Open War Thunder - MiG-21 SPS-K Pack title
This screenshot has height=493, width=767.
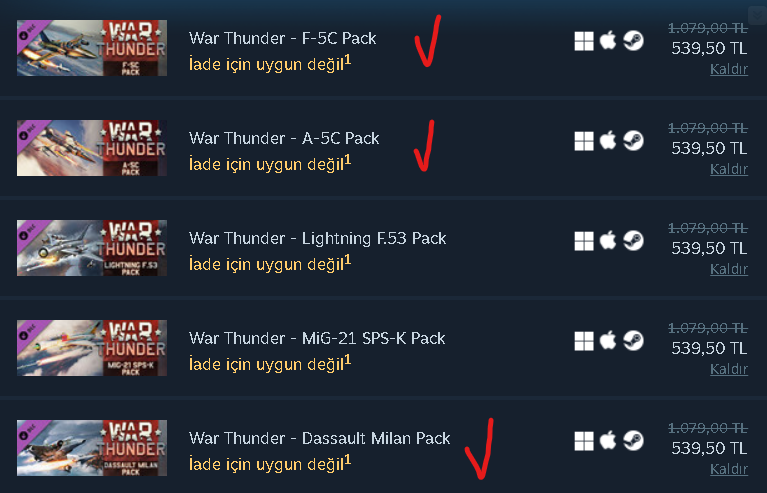(x=317, y=338)
